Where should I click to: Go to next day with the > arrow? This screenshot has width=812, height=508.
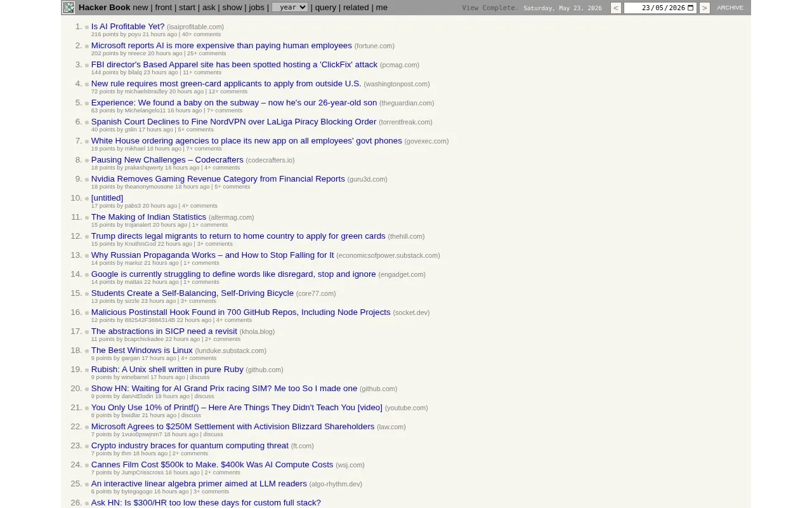tap(704, 8)
